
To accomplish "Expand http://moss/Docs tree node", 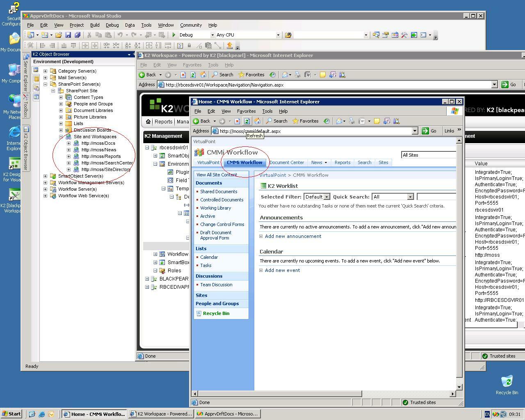I will point(68,143).
